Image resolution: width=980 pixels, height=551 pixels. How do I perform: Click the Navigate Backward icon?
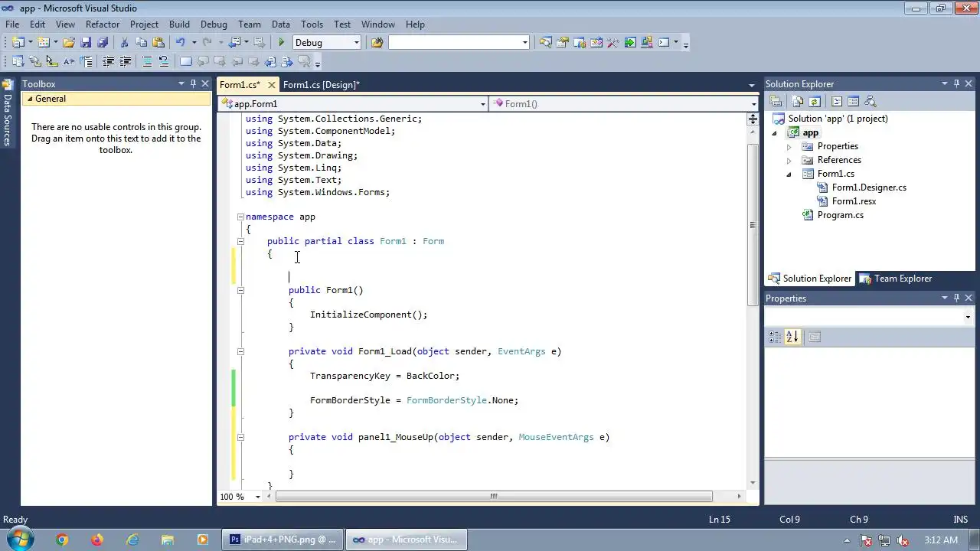coord(234,42)
